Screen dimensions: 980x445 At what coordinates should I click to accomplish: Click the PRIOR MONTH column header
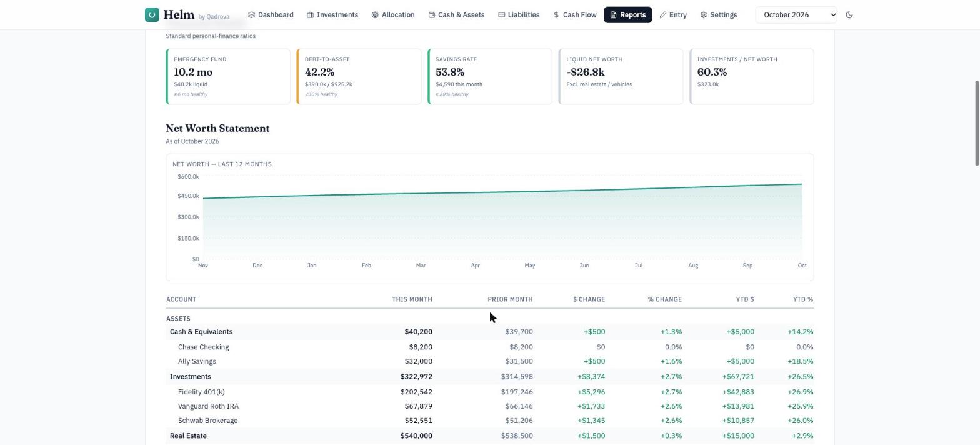510,299
